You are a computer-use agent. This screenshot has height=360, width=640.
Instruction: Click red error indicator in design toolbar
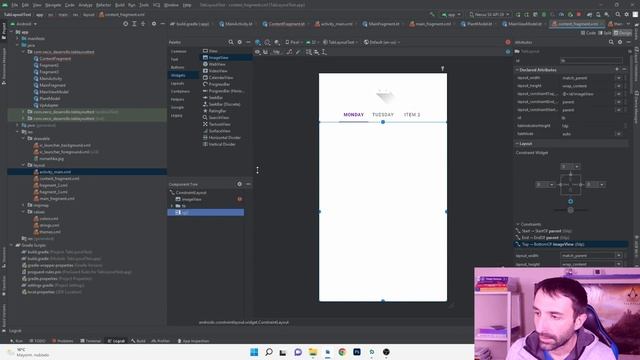(508, 42)
